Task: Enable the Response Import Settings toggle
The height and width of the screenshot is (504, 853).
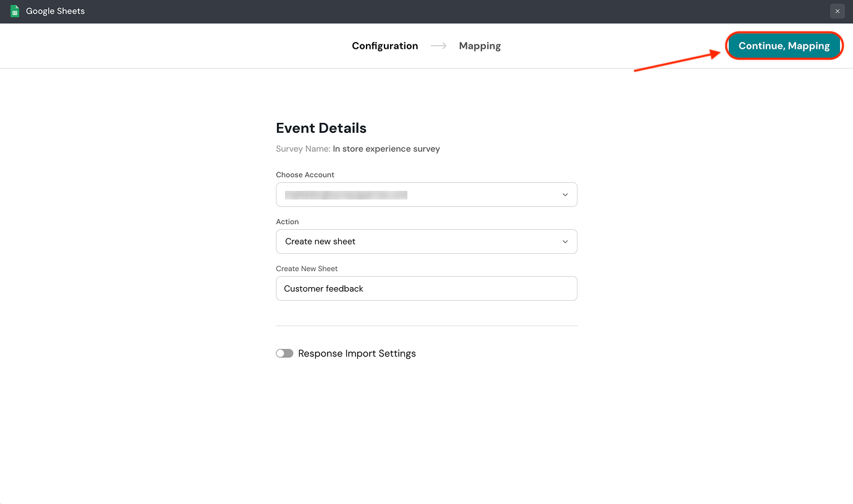Action: [x=284, y=353]
